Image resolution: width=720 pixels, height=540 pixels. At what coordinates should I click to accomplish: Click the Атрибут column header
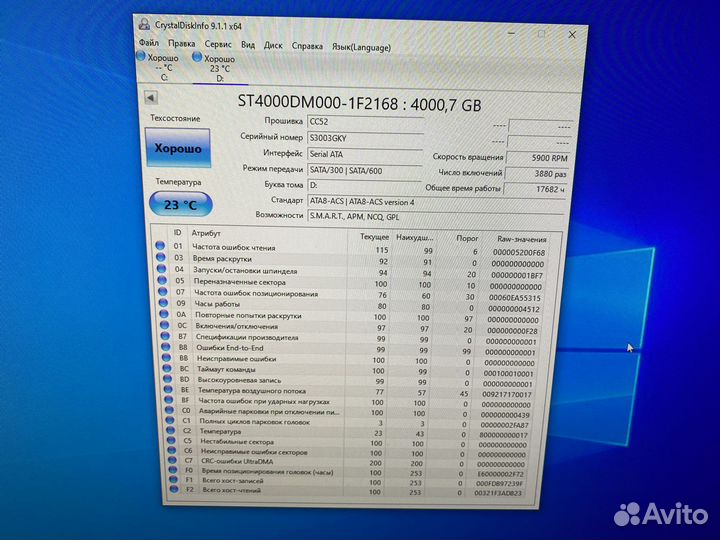206,233
